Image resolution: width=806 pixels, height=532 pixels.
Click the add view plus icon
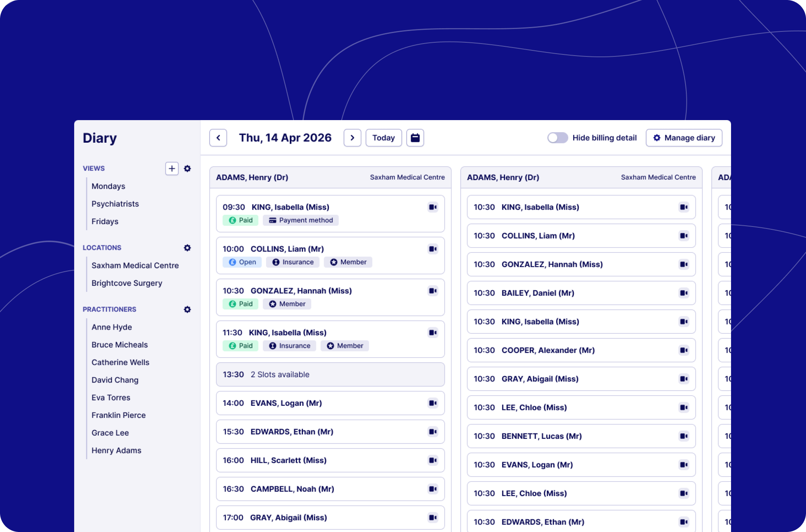(x=172, y=168)
